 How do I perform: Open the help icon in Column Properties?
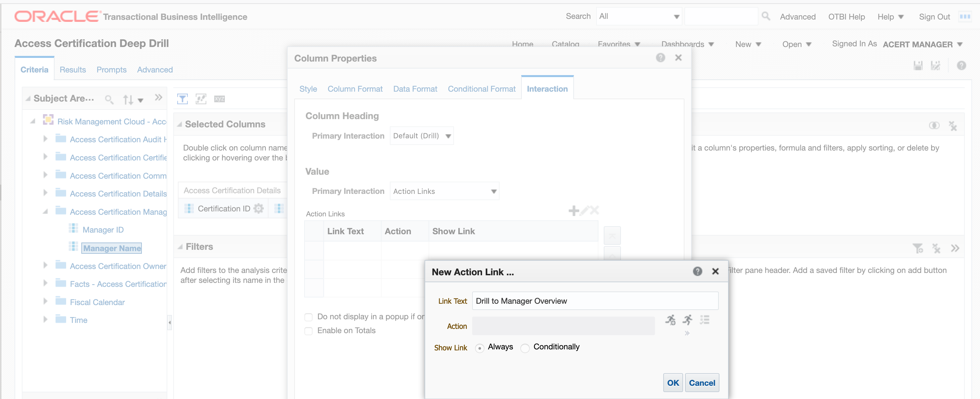pyautogui.click(x=660, y=58)
